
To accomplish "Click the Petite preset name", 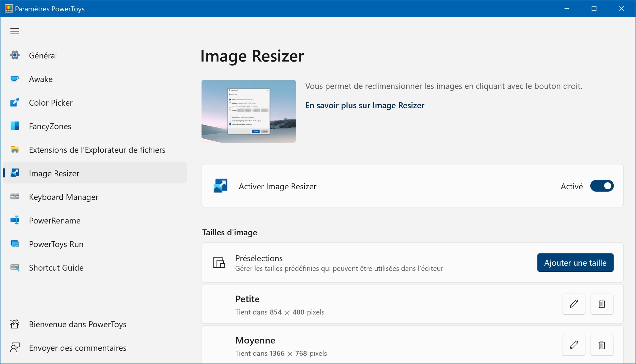I will click(247, 299).
